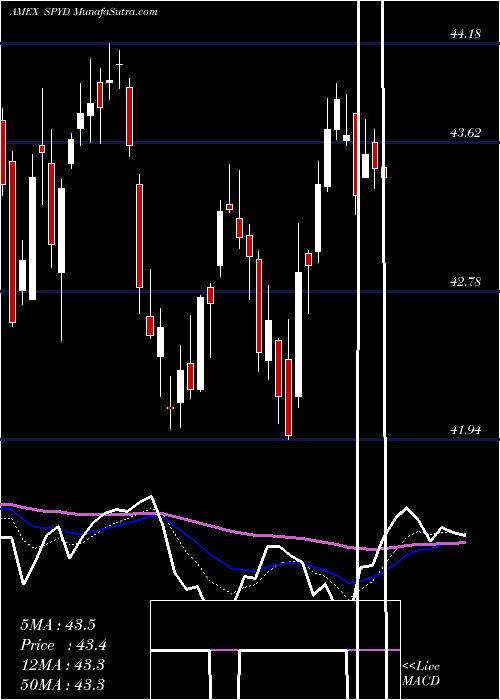The width and height of the screenshot is (500, 700).
Task: Click the 41.94 price level label
Action: pos(466,430)
